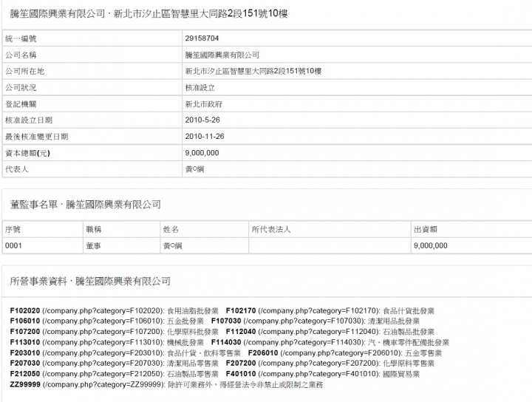Open the F102170 食品什貨批發業 category link
Viewport: 532px width, 402px height.
(330, 311)
